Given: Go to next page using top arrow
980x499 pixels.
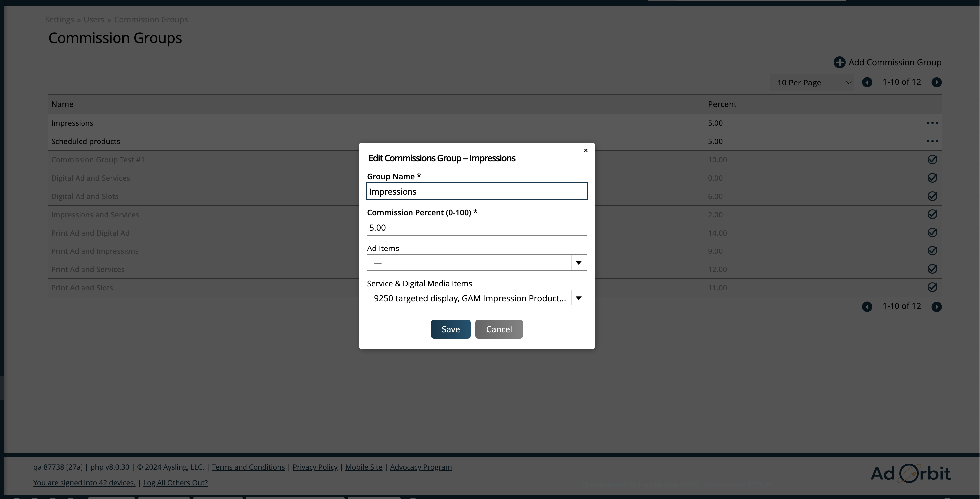Looking at the screenshot, I should 936,82.
